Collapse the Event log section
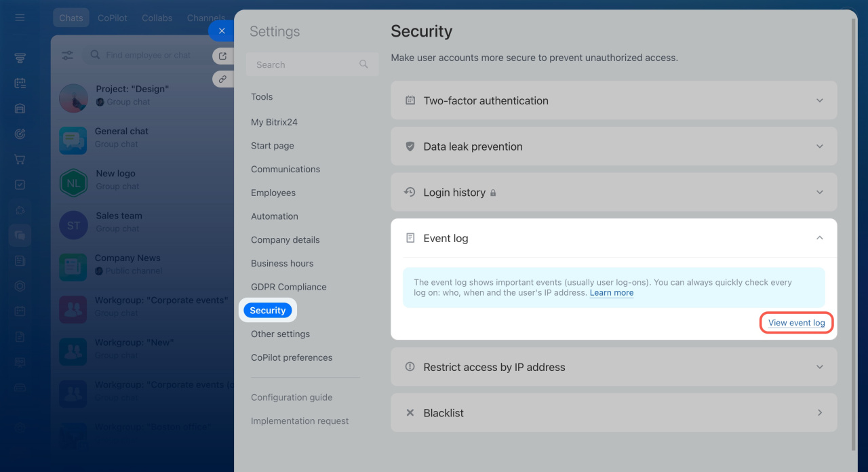868x472 pixels. click(x=819, y=238)
